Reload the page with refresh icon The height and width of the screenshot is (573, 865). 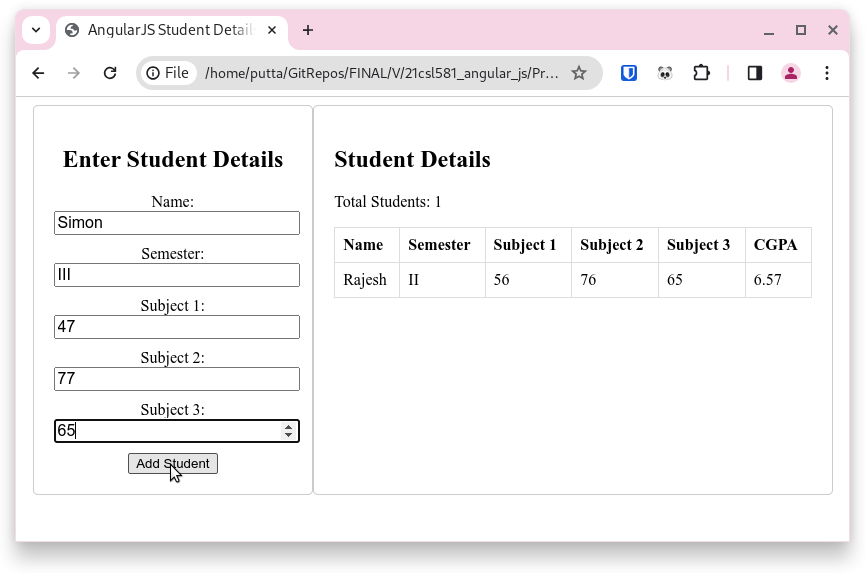(110, 73)
